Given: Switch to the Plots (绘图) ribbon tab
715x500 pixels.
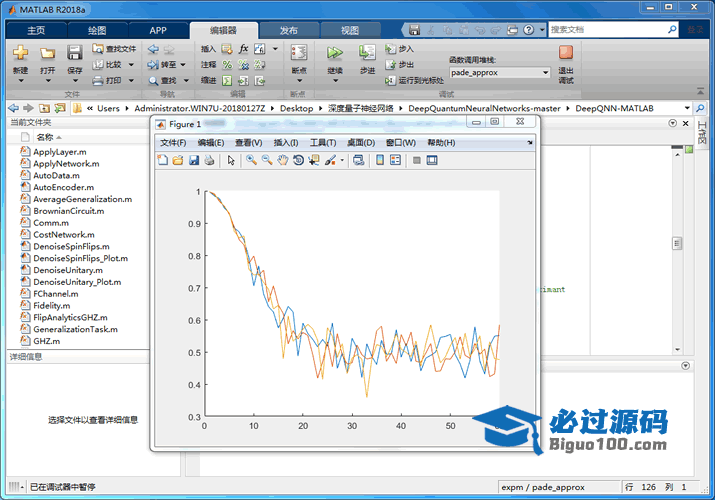Looking at the screenshot, I should 97,31.
